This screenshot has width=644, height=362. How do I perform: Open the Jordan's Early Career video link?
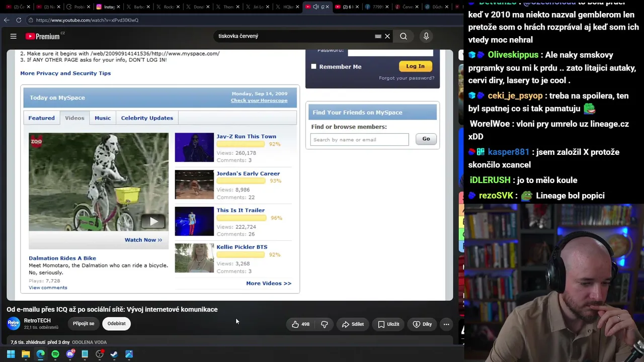(x=248, y=173)
